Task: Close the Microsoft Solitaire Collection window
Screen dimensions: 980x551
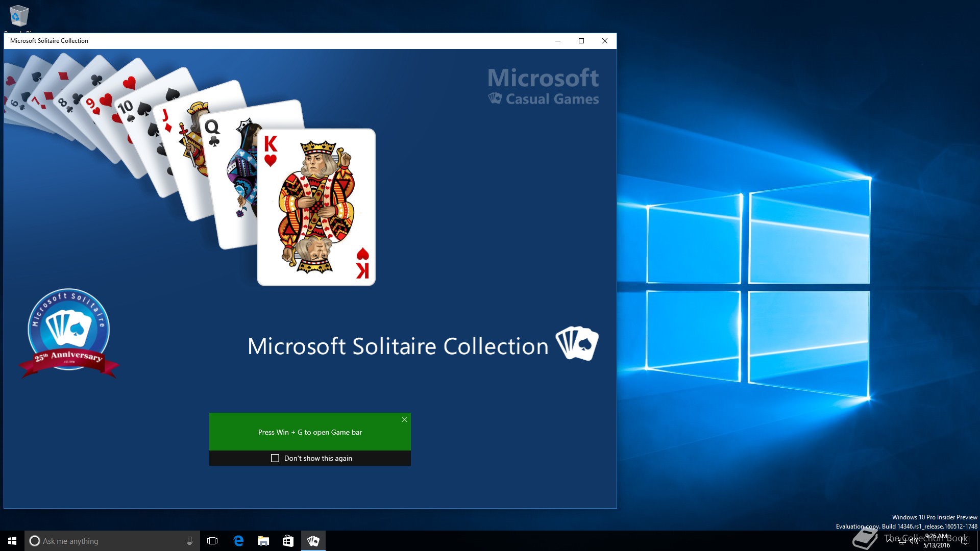Action: coord(605,41)
